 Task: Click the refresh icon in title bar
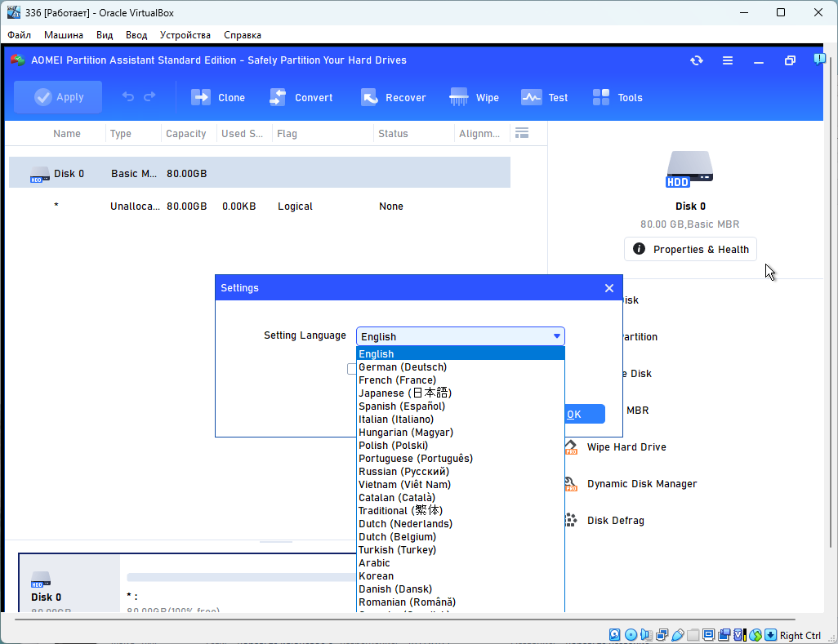[696, 60]
